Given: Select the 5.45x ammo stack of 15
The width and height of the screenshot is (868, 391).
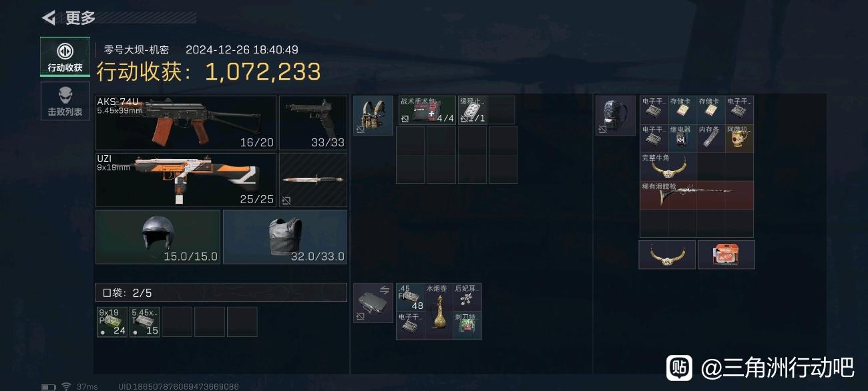Looking at the screenshot, I should (x=144, y=321).
